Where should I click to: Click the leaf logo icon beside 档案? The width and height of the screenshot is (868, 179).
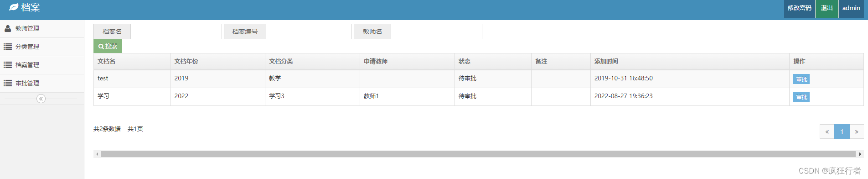click(x=14, y=7)
